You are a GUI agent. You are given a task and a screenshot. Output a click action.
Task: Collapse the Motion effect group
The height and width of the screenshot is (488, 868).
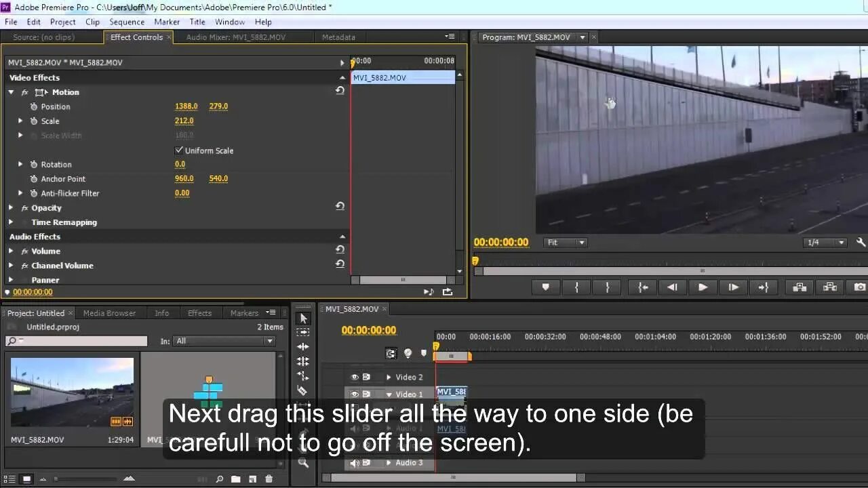pos(11,92)
